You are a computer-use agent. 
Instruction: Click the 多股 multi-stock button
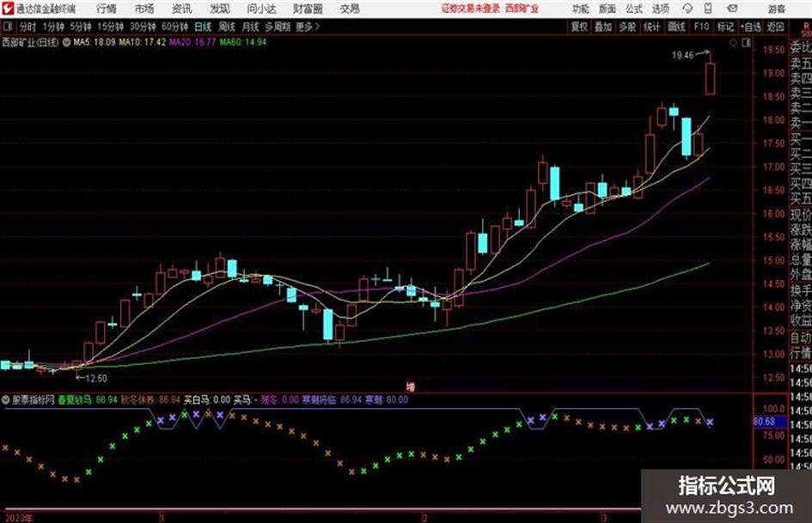pyautogui.click(x=627, y=27)
